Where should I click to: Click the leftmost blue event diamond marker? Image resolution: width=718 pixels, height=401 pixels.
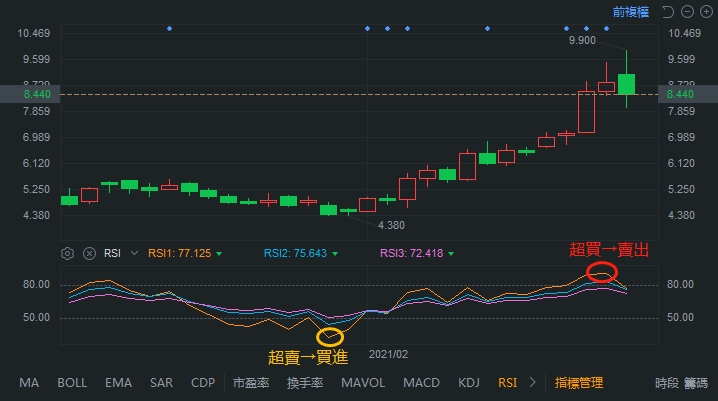(169, 29)
